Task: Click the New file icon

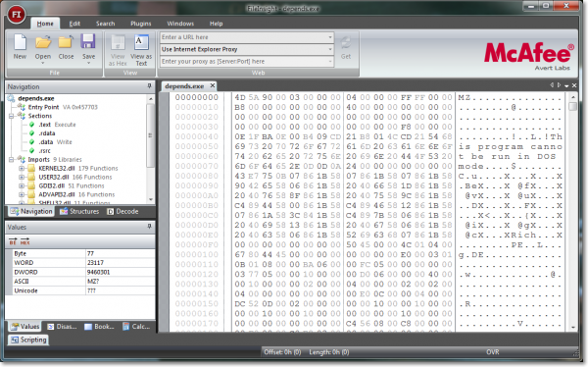Action: 20,42
